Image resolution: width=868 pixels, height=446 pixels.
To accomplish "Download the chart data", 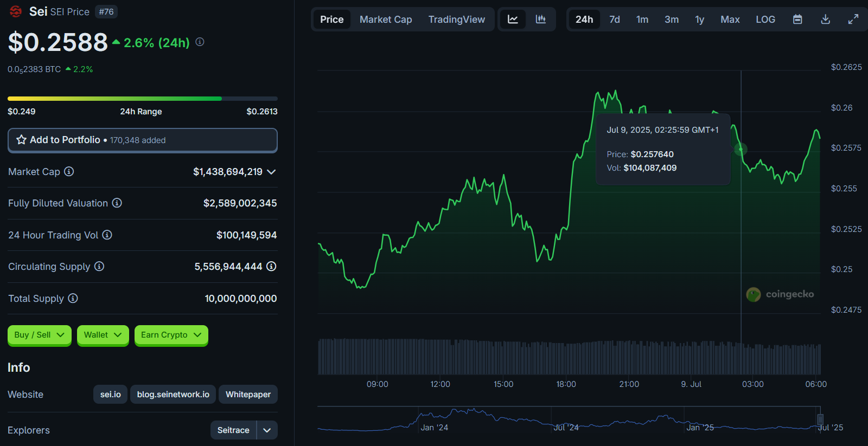I will point(825,20).
